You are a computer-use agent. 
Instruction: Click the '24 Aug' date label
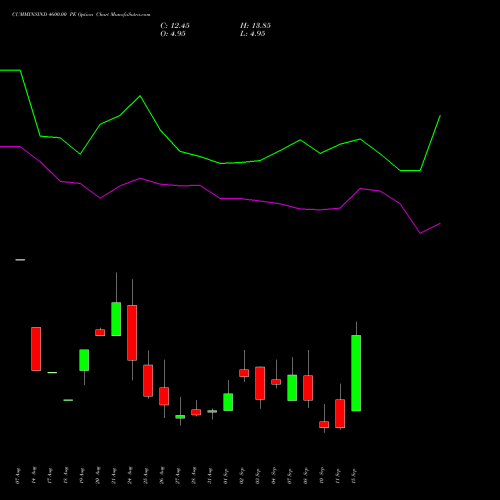coord(130,476)
